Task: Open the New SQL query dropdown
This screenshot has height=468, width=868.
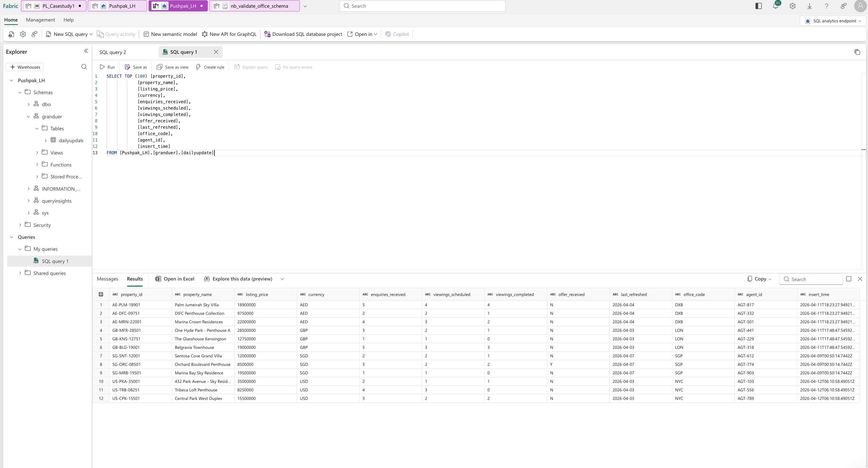Action: pyautogui.click(x=91, y=34)
